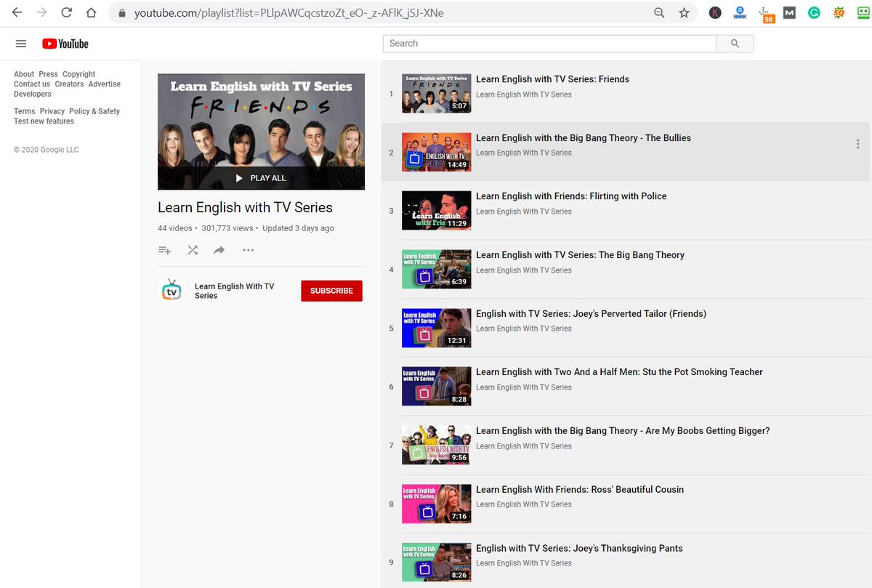This screenshot has height=588, width=872.
Task: Open thumbnail for the 12:31 video
Action: pyautogui.click(x=436, y=328)
